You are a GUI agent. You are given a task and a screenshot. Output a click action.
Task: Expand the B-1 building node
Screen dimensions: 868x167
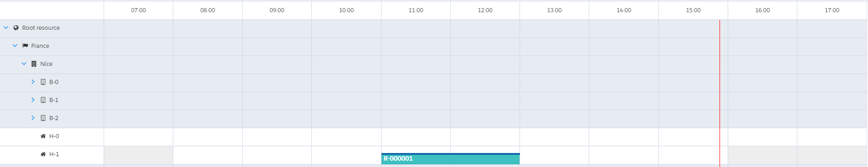33,100
